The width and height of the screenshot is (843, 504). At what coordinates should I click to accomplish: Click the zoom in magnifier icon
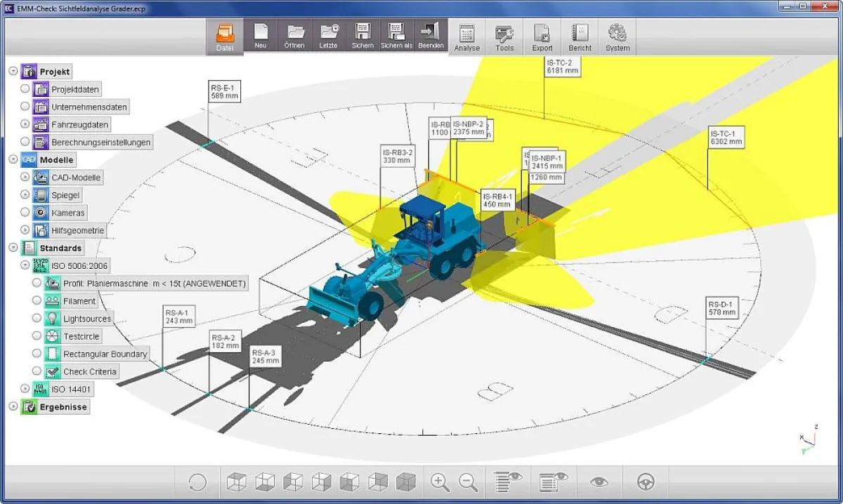(x=440, y=482)
